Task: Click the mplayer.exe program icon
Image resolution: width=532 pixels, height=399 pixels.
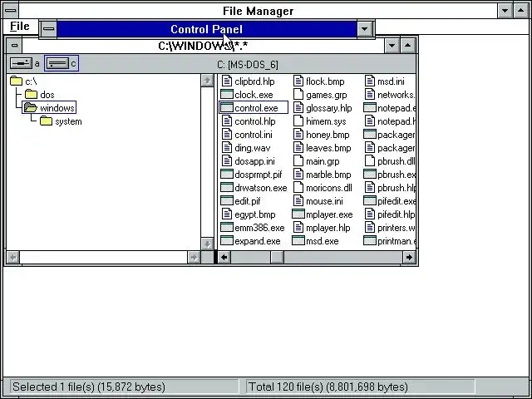Action: tap(298, 214)
